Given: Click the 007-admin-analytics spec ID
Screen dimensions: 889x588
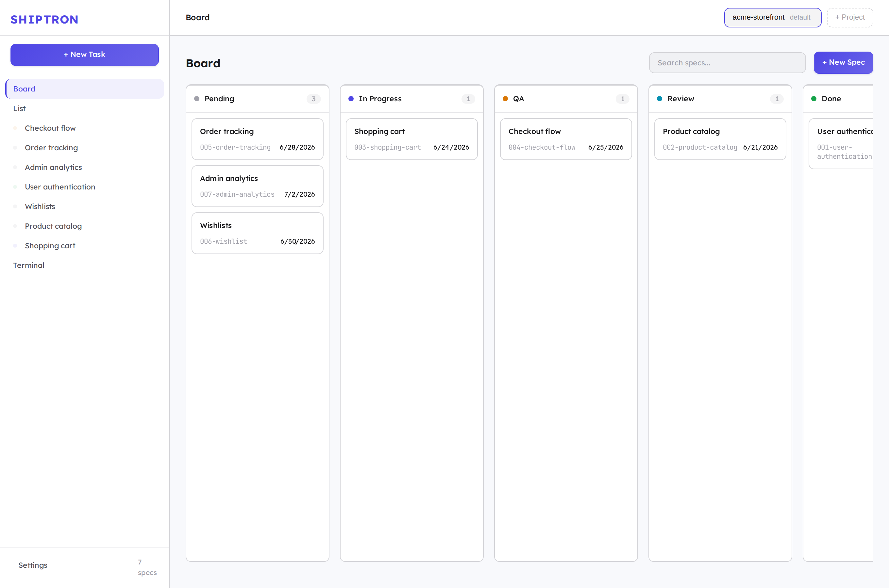Looking at the screenshot, I should point(237,194).
